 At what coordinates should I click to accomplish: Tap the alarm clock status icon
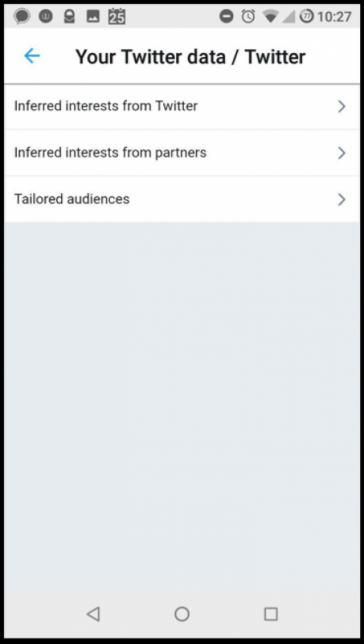249,16
